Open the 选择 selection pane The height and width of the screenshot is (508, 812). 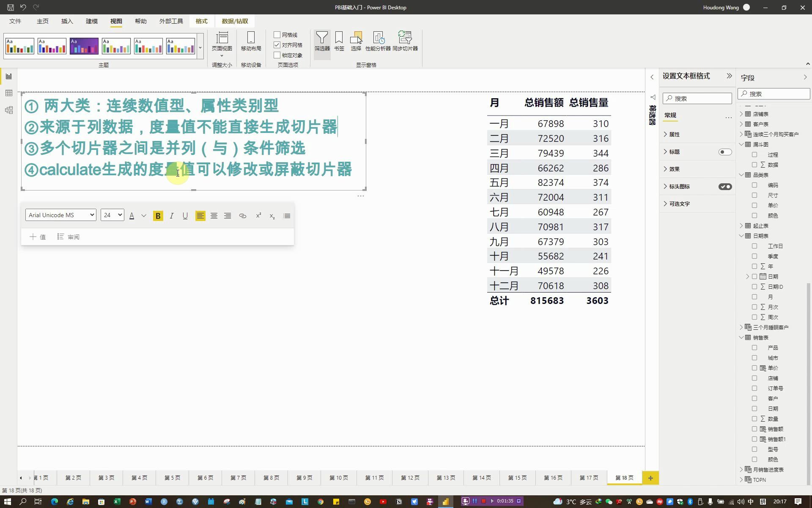tap(356, 41)
